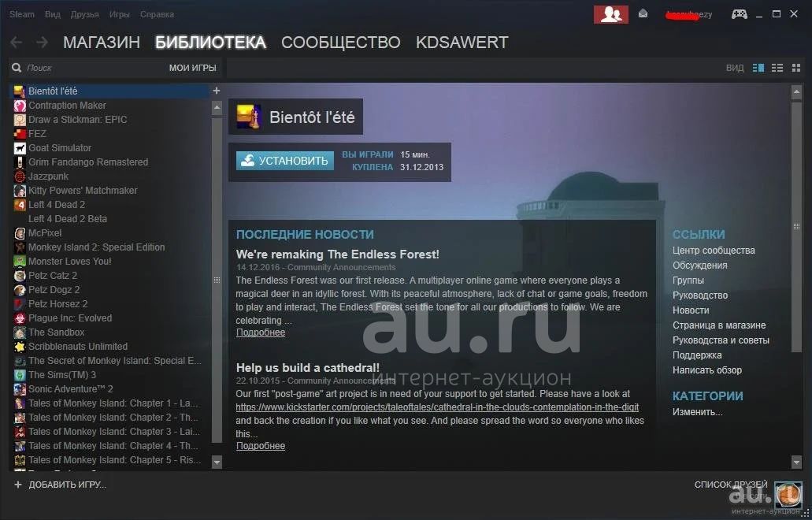
Task: Open the Обсуждения link
Action: click(x=699, y=266)
